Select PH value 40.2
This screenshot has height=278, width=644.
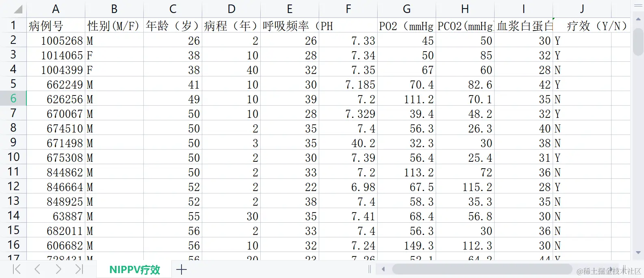(x=348, y=143)
